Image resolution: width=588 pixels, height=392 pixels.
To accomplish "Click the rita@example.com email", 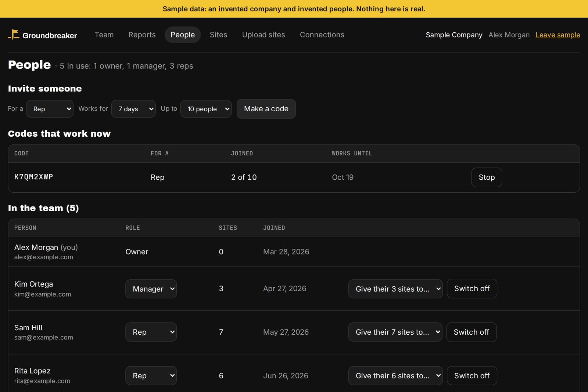I will coord(42,381).
